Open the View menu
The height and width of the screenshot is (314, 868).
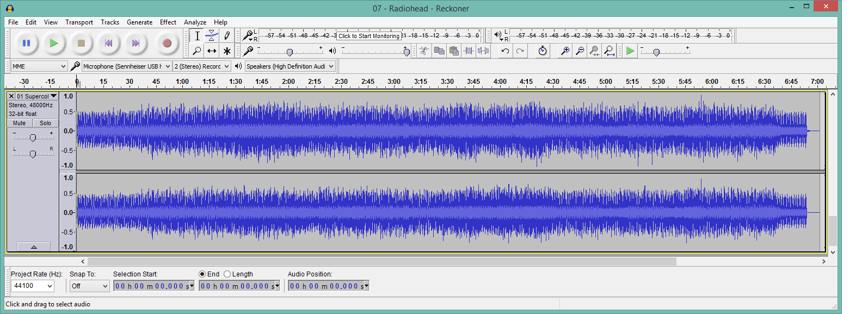[51, 22]
